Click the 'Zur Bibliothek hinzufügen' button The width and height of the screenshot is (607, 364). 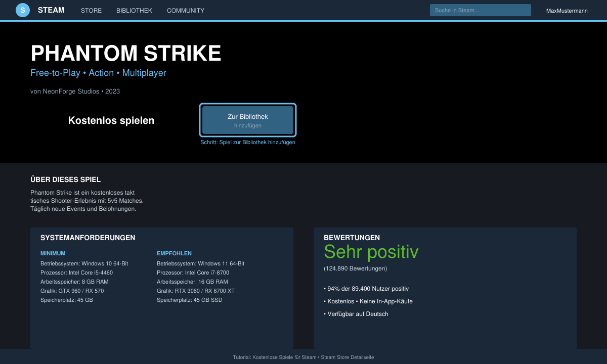pos(248,120)
